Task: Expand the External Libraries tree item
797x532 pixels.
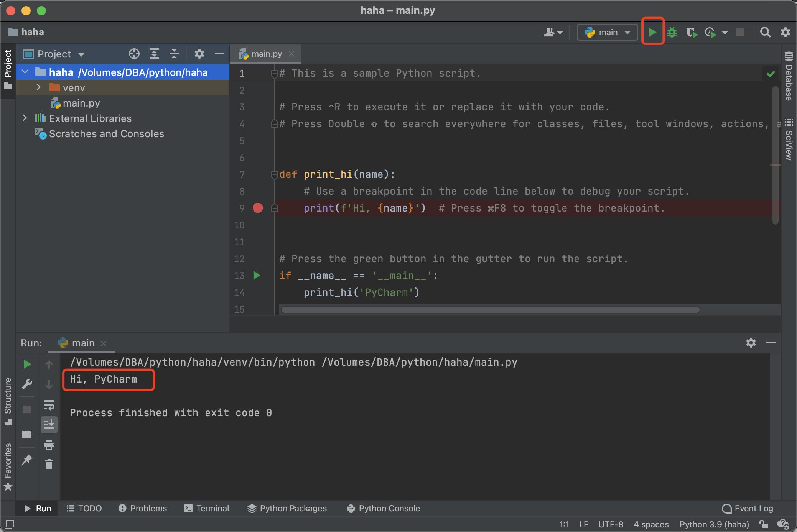Action: click(24, 117)
